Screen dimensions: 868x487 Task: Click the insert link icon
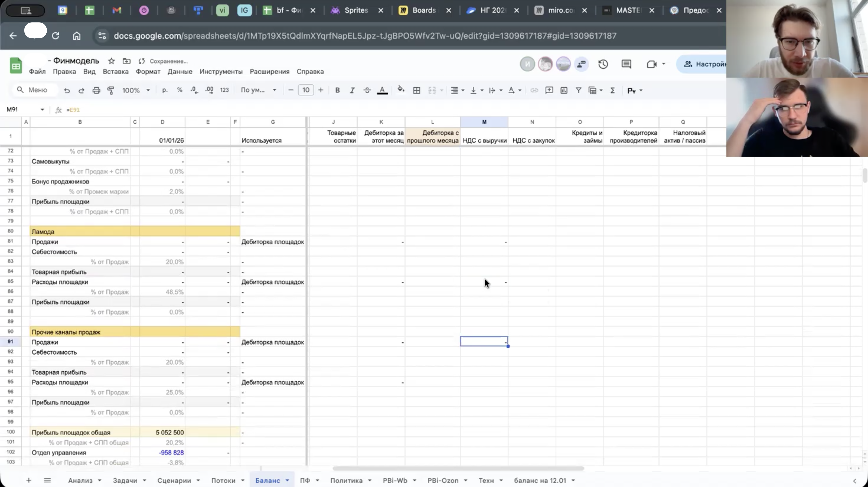[534, 90]
